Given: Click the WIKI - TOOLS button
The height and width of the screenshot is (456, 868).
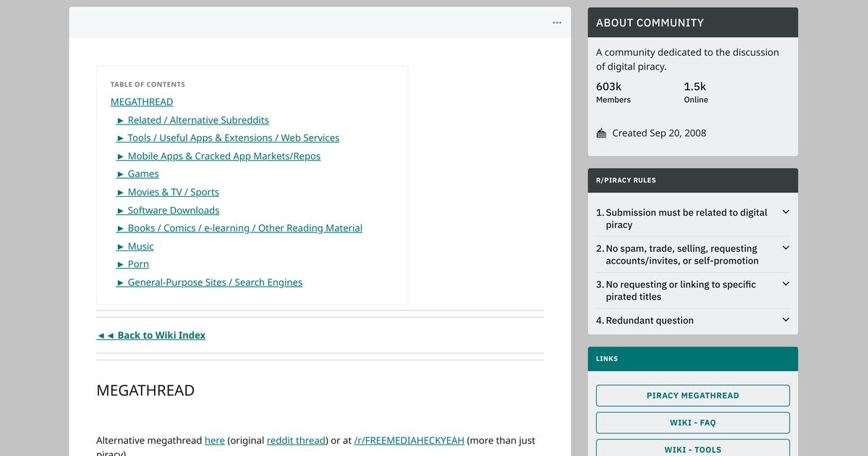Looking at the screenshot, I should (692, 449).
